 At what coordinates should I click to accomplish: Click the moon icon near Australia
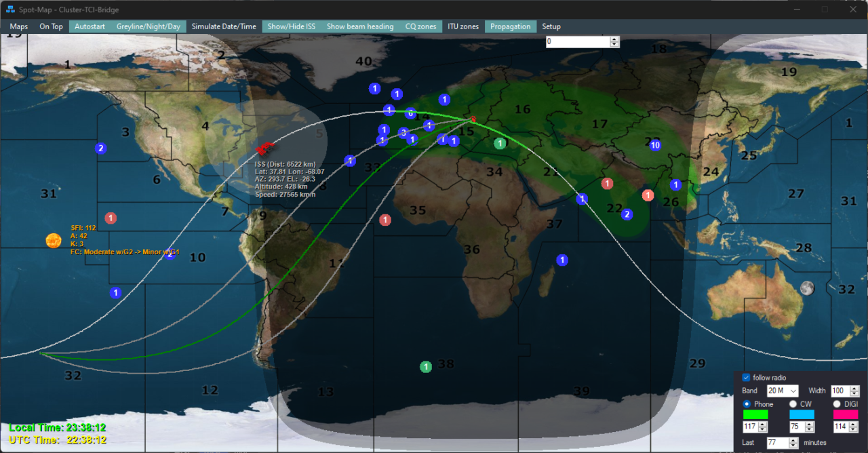806,288
